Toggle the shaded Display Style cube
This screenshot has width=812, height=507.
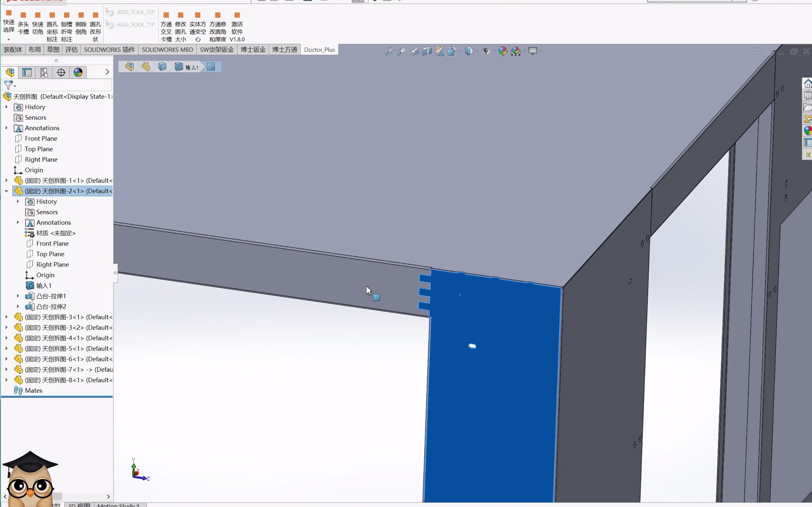[x=469, y=51]
